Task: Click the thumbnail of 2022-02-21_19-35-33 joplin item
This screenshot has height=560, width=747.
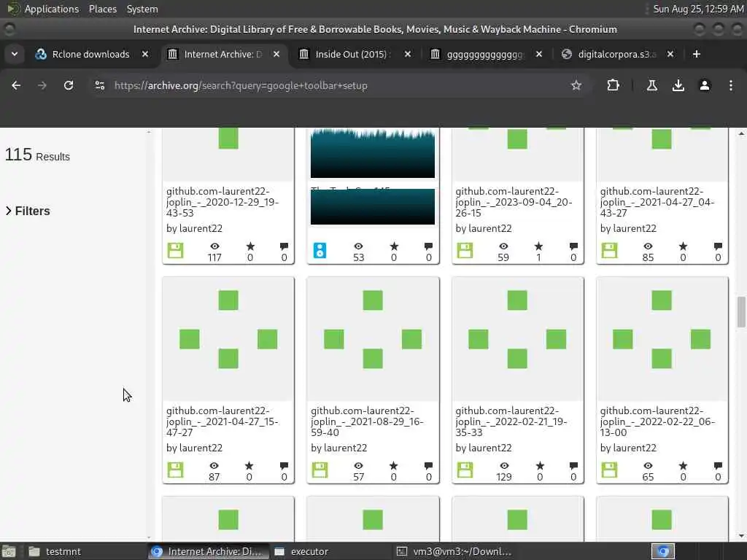Action: click(x=518, y=339)
